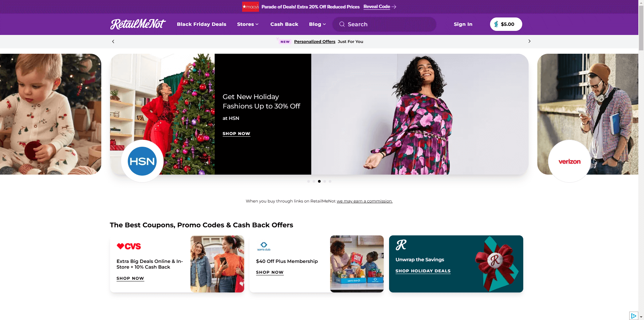Click Unwrap the Savings text
The height and width of the screenshot is (320, 644).
coord(420,260)
